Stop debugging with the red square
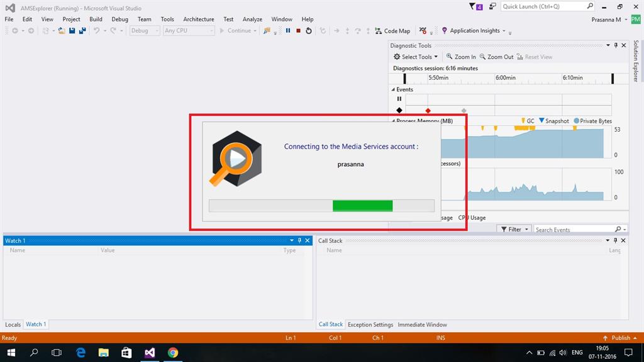 [x=299, y=30]
